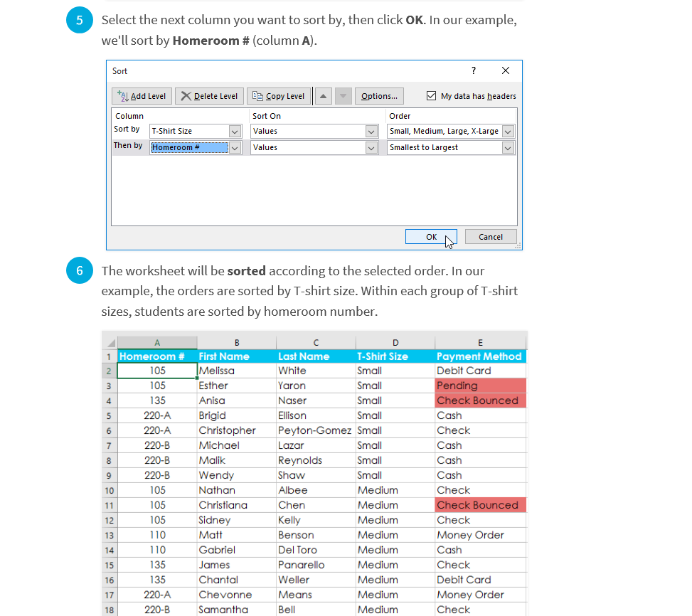Select the Peyton-Gomez cell
The image size is (692, 616).
coord(316,430)
